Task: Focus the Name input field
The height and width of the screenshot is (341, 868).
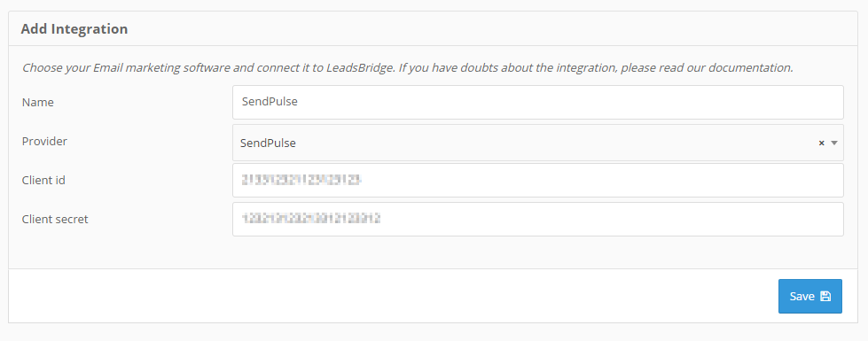Action: [x=538, y=102]
